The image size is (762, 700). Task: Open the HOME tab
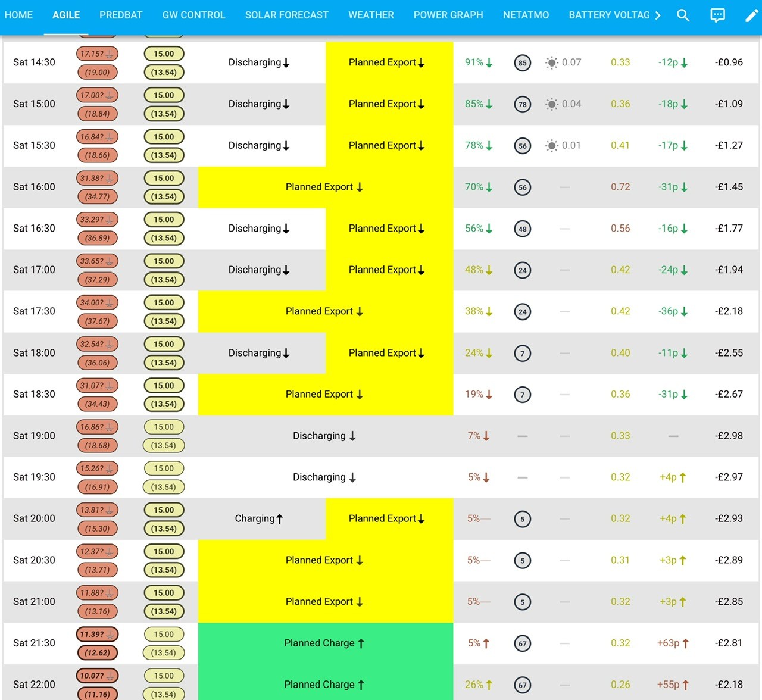pyautogui.click(x=19, y=15)
